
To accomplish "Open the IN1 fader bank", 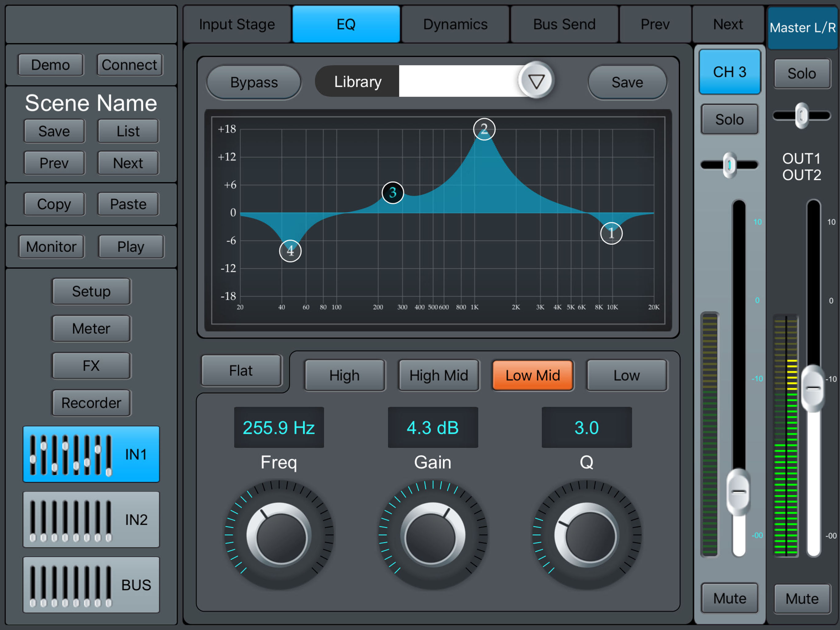I will pos(91,454).
